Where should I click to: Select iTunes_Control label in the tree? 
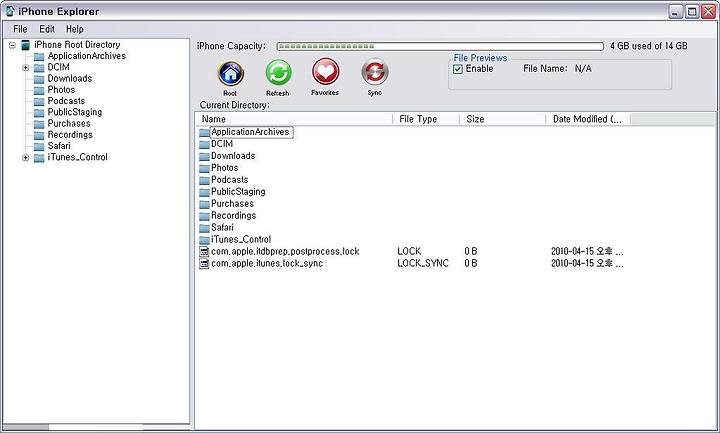coord(78,157)
